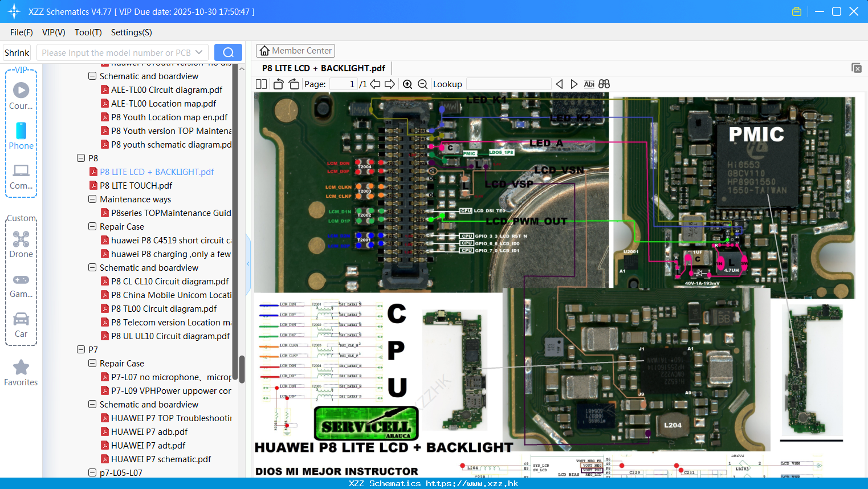Open P8 TL00 Circuit diagram.pdf
This screenshot has height=489, width=868.
(x=164, y=308)
